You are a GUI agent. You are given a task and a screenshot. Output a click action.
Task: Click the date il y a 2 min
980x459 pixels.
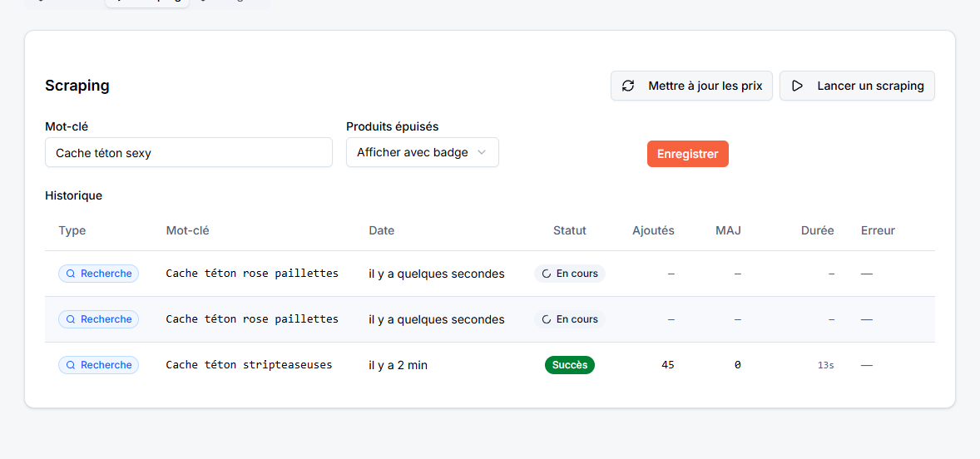point(398,365)
